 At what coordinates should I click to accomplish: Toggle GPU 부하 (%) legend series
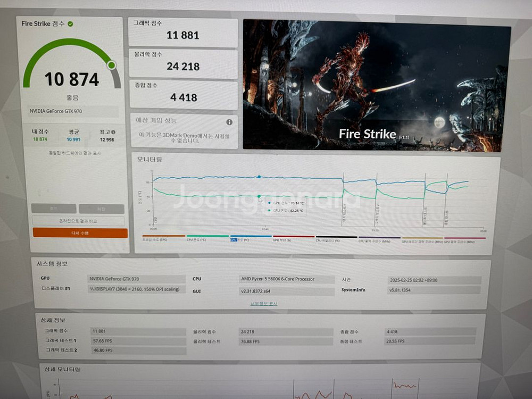pyautogui.click(x=294, y=239)
